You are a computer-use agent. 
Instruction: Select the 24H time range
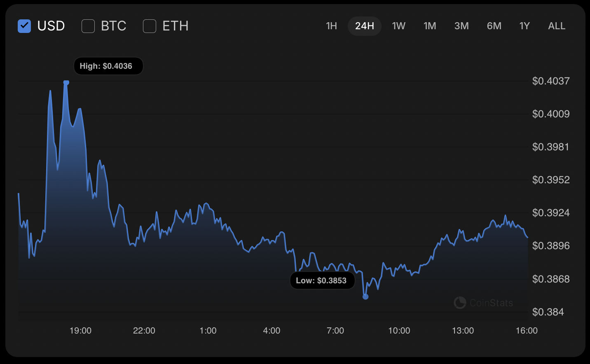pyautogui.click(x=365, y=26)
